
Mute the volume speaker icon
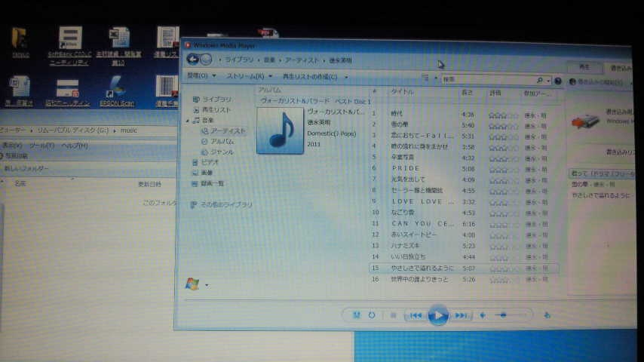point(483,315)
